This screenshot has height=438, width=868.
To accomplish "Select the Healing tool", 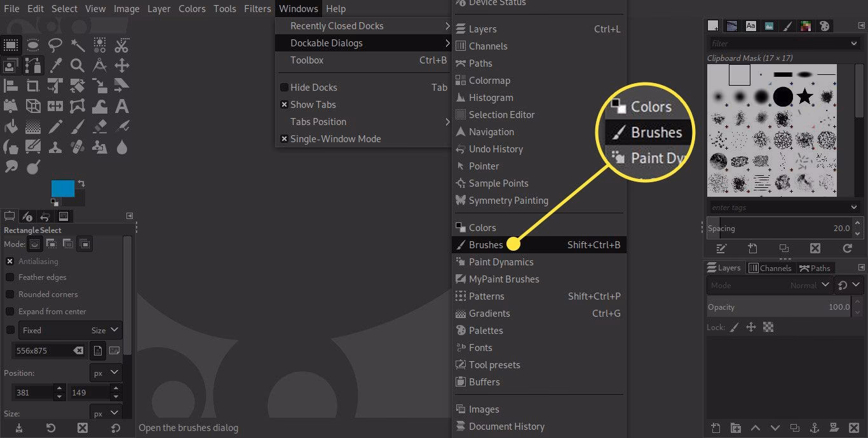I will (x=77, y=147).
